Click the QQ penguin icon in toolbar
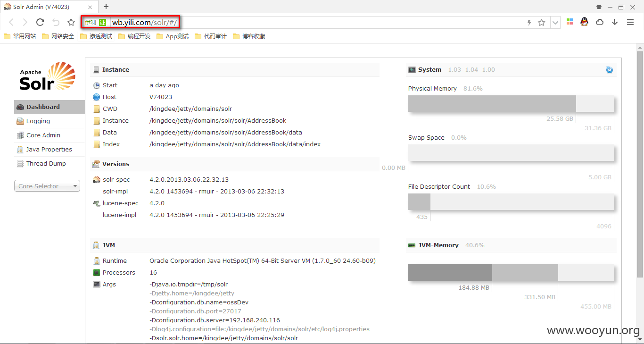The height and width of the screenshot is (344, 644). coord(585,22)
